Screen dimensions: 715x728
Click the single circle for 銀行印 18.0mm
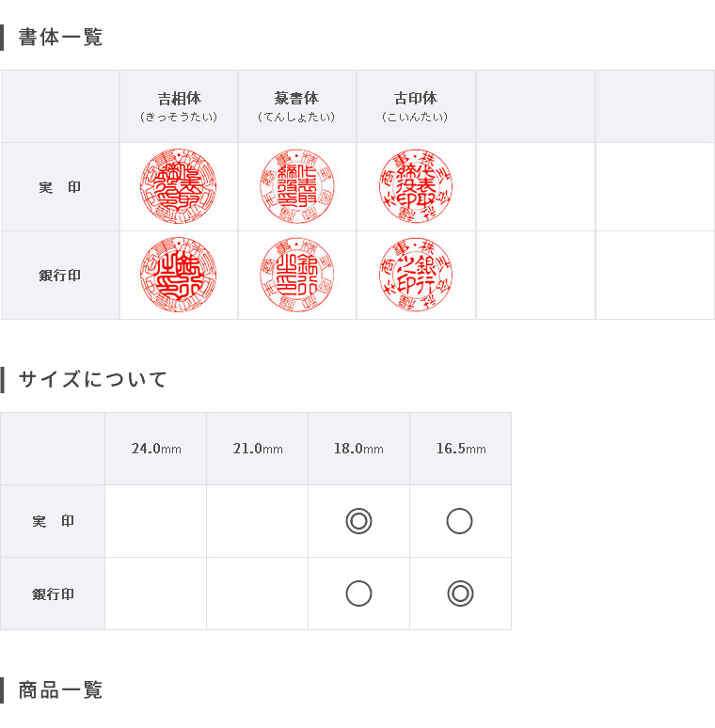[358, 593]
